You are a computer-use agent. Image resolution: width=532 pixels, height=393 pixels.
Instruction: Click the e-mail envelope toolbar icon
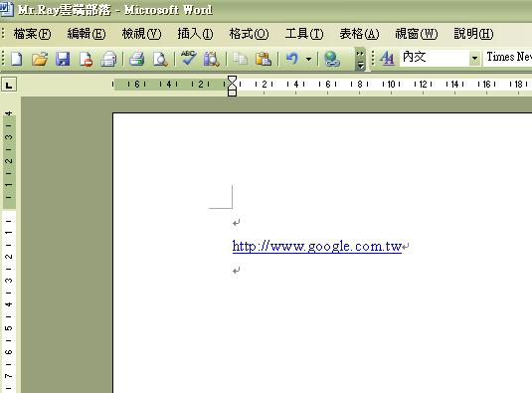pyautogui.click(x=108, y=59)
